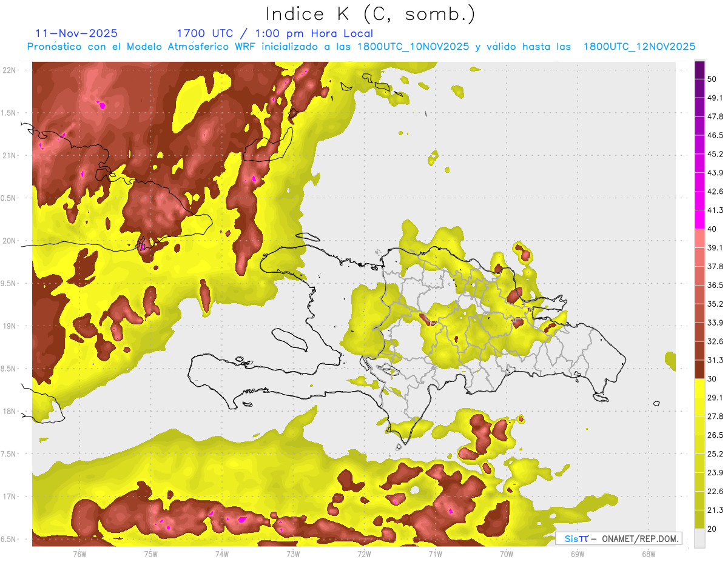Click the magenta legend band between 40 and 41.3
The image size is (728, 562).
click(x=699, y=219)
